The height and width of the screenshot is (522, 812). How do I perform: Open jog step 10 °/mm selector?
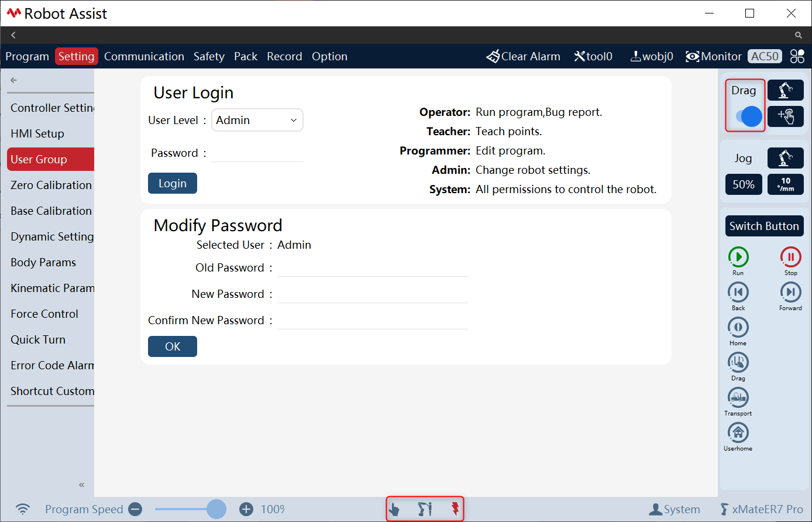pyautogui.click(x=786, y=184)
